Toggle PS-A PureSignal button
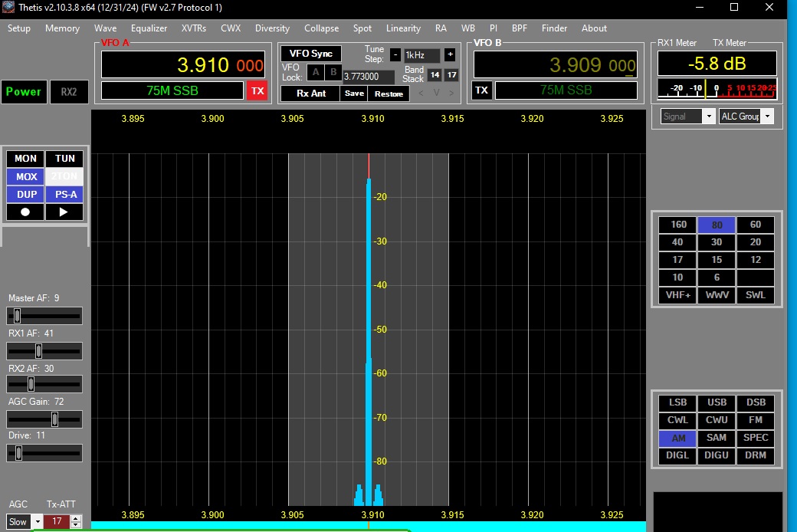Viewport: 797px width, 532px height. [x=64, y=194]
